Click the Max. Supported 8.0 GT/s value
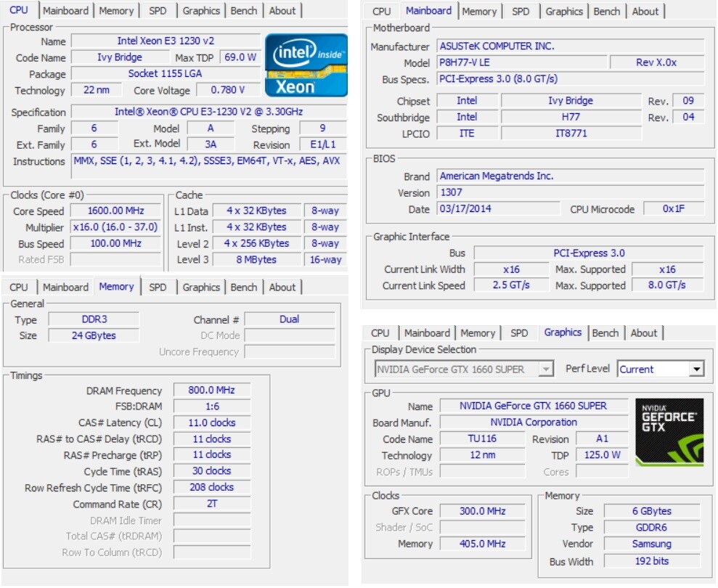 667,285
